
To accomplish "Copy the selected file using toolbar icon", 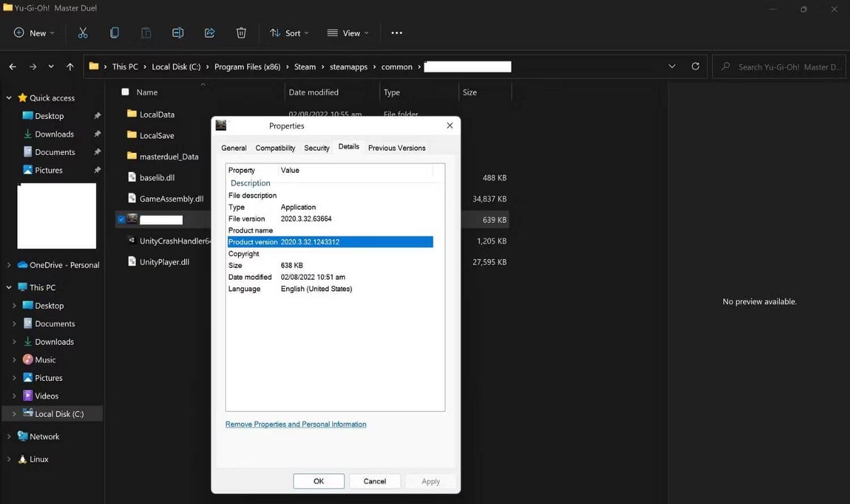I will pyautogui.click(x=114, y=33).
